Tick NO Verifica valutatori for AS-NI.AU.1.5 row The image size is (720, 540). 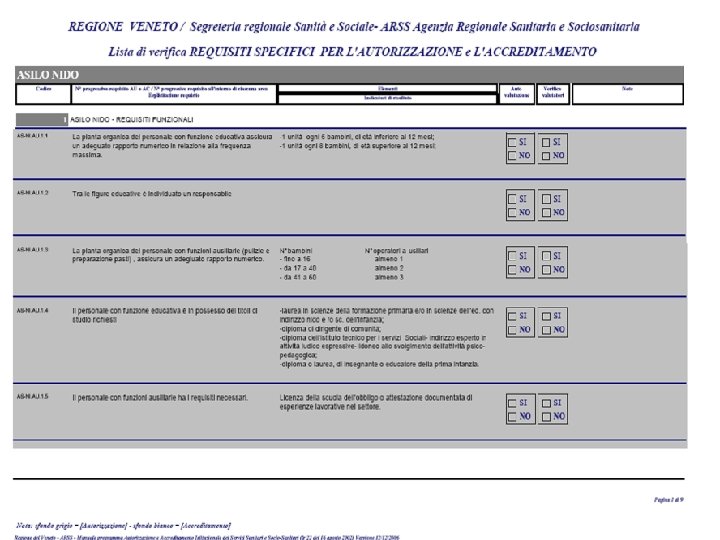[546, 417]
